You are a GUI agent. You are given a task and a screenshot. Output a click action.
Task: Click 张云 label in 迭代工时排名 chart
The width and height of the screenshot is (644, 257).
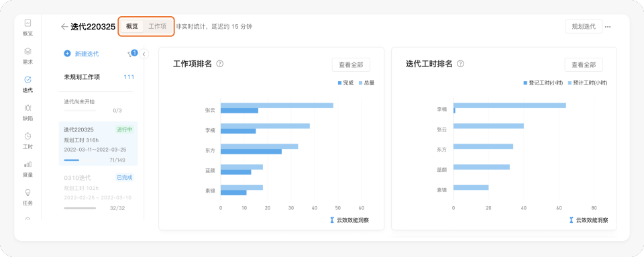[x=442, y=129]
